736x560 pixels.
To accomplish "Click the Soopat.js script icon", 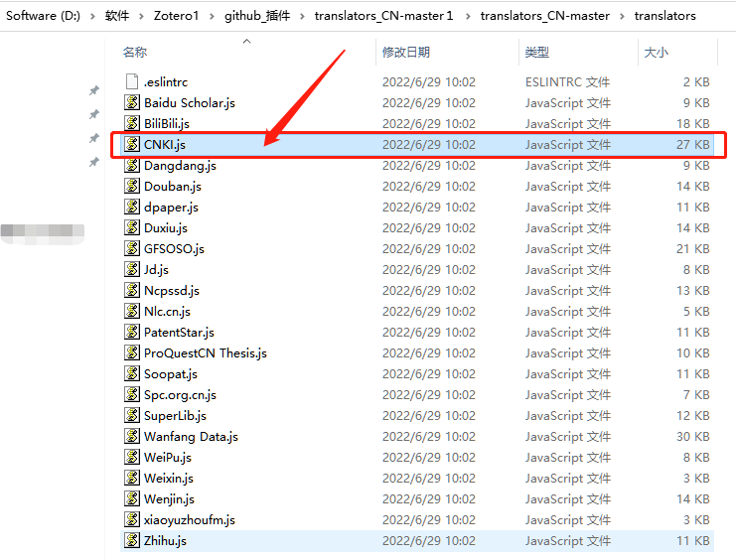I will (132, 373).
